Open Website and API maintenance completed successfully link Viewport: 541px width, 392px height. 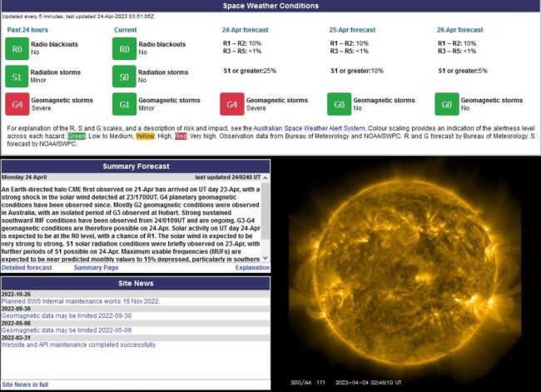pos(79,345)
